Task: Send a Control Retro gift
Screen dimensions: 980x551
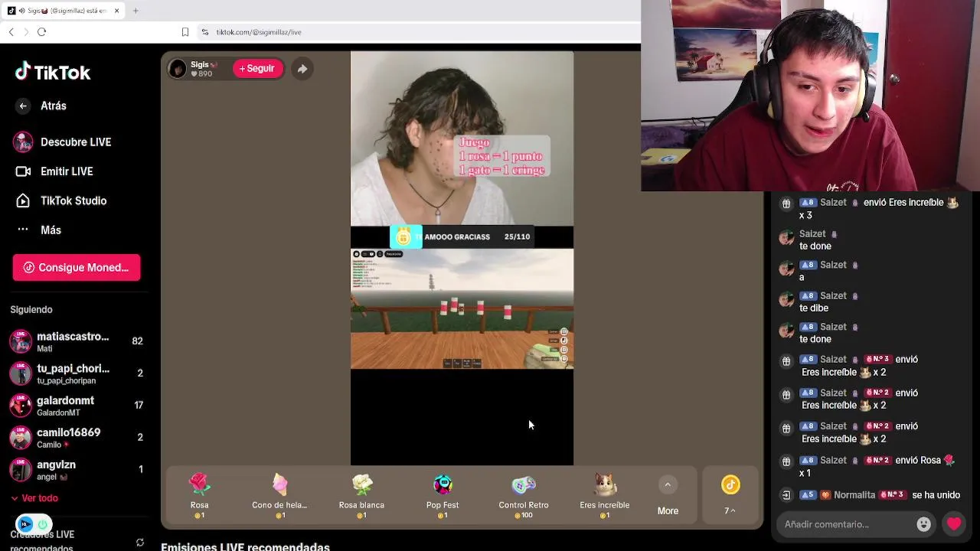Action: point(524,495)
